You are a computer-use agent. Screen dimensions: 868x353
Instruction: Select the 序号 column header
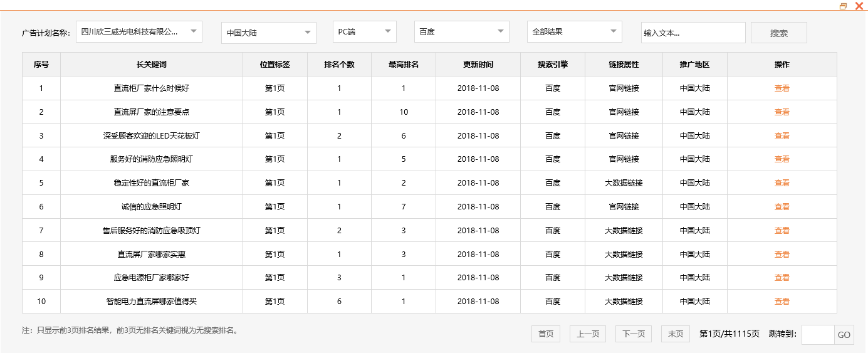point(41,65)
